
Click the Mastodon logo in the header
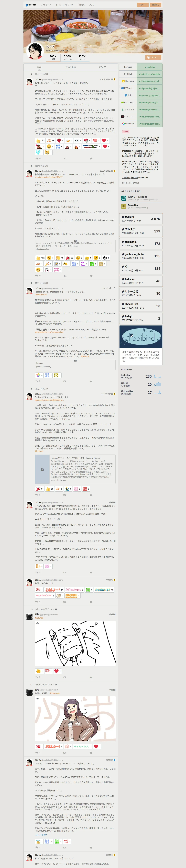31,5
